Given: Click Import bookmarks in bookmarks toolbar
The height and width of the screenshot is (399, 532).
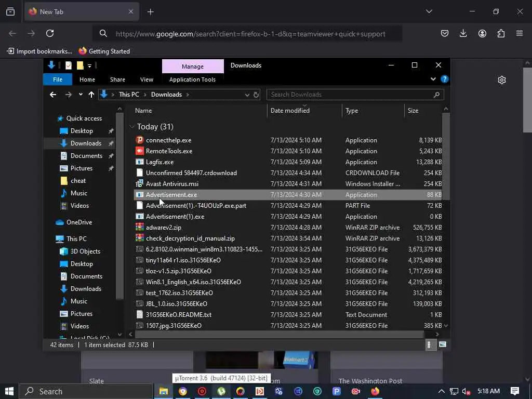Looking at the screenshot, I should (39, 51).
